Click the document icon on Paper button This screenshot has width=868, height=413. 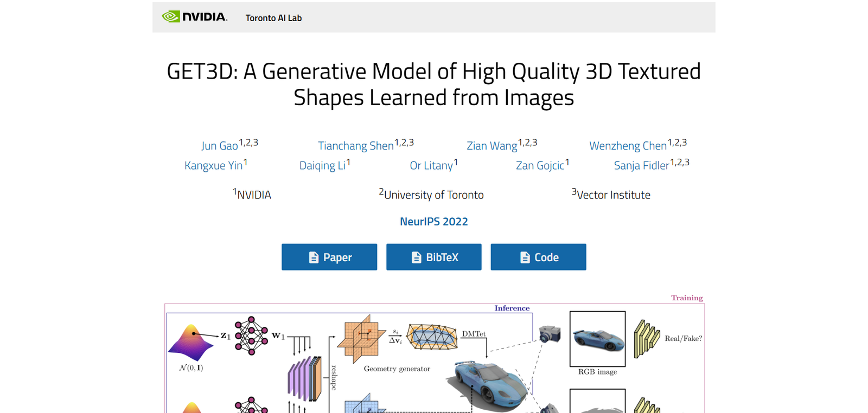pyautogui.click(x=314, y=257)
